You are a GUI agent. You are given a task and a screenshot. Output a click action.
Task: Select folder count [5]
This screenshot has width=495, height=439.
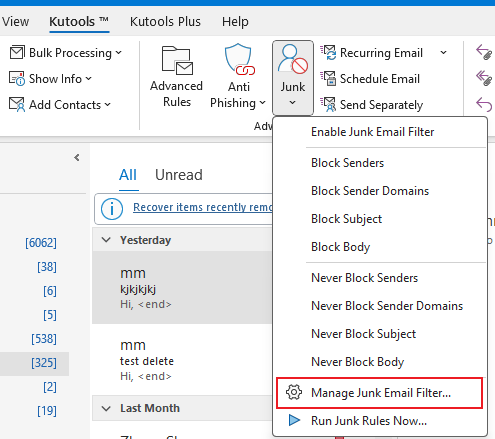pos(50,315)
